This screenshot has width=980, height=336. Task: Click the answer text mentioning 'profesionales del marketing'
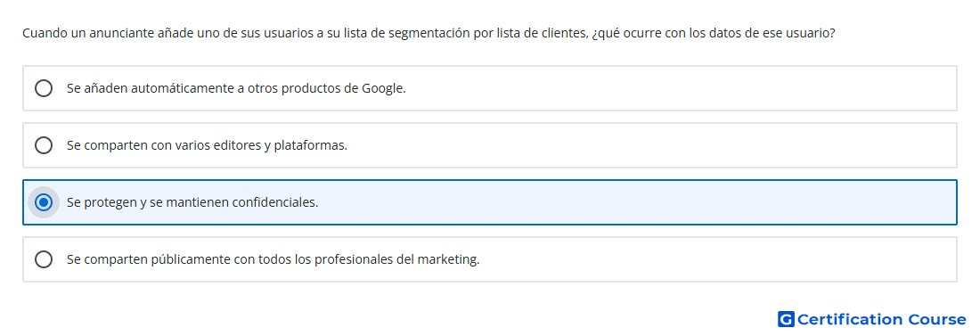(274, 259)
